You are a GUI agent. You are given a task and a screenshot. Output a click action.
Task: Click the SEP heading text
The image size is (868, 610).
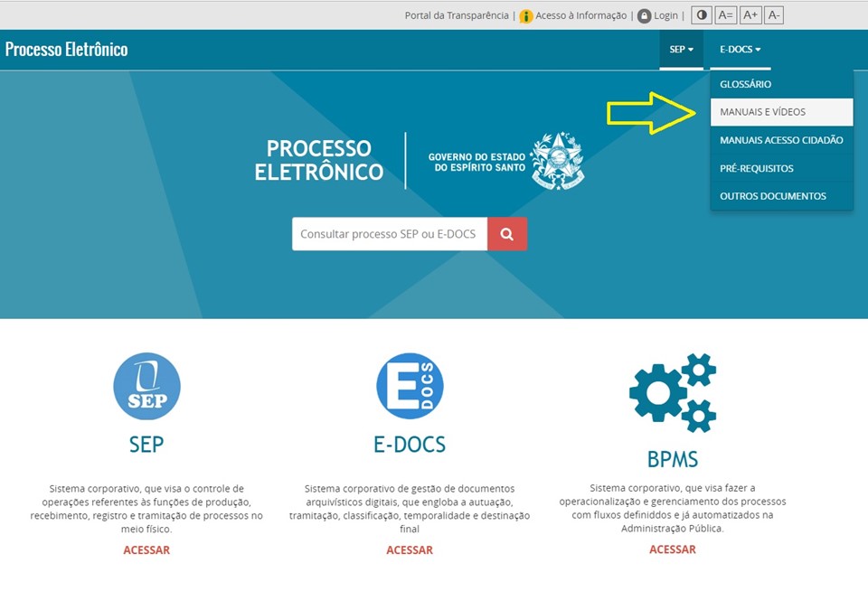coord(146,445)
